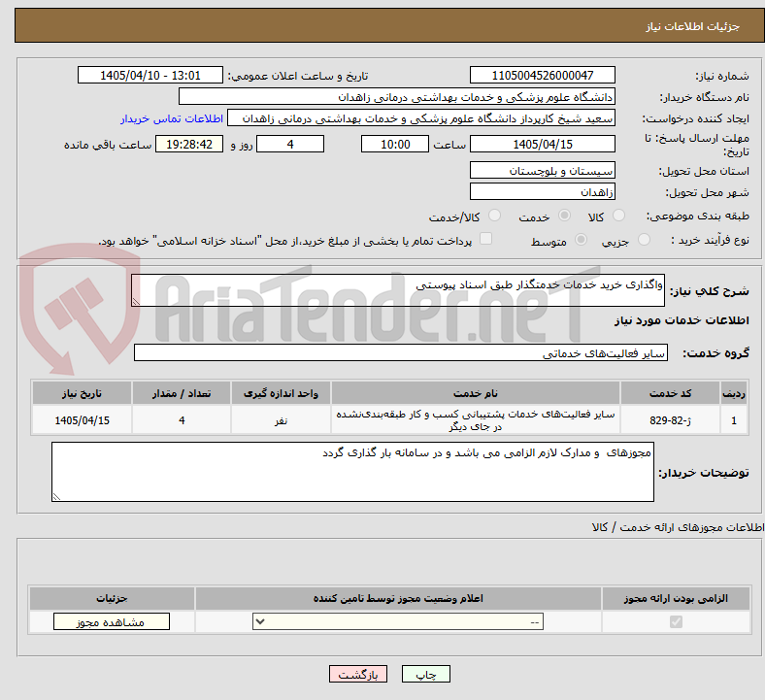Click the remaining time field 19:28:42

[189, 144]
